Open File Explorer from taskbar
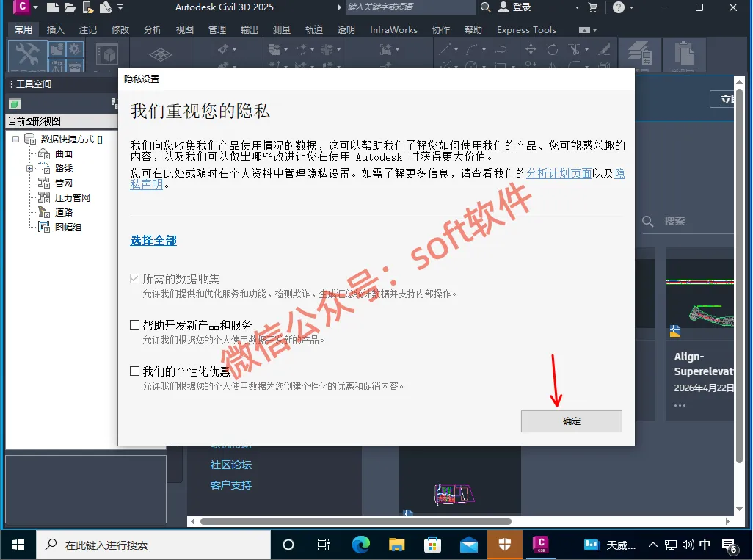Viewport: 753px width, 560px height. click(x=396, y=545)
